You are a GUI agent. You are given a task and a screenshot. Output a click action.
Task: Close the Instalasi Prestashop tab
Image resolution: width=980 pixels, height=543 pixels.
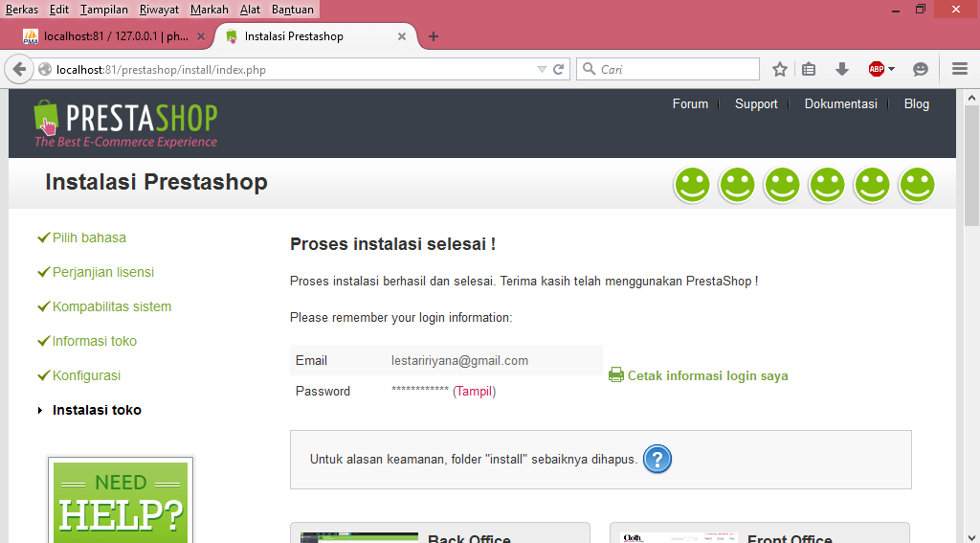[x=402, y=36]
